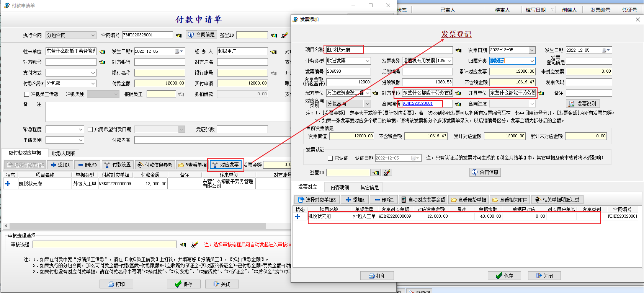
Task: Click 自动对应发票金额 calculator button
Action: tap(423, 200)
